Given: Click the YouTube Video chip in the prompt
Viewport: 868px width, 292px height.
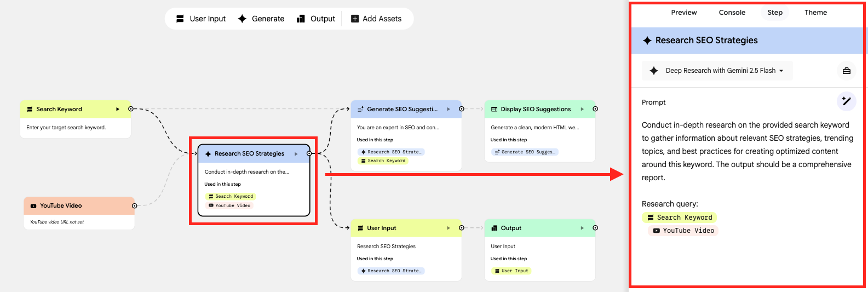Looking at the screenshot, I should [x=683, y=231].
